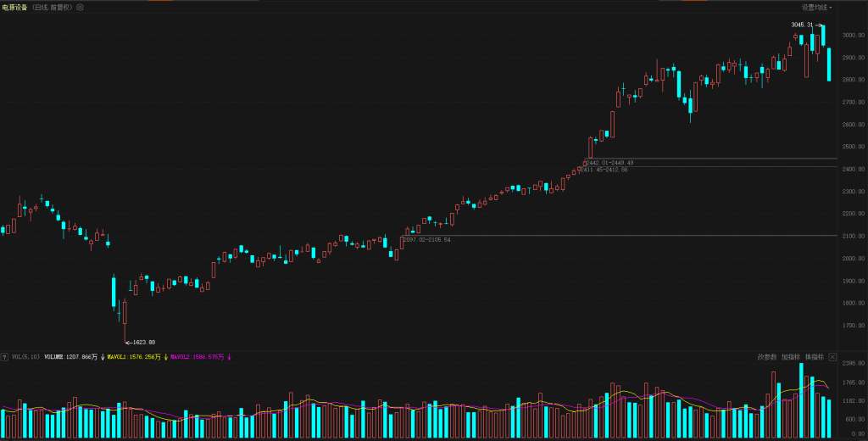The height and width of the screenshot is (441, 868).
Task: Click the 日线 前复权 period setting text
Action: coord(53,7)
